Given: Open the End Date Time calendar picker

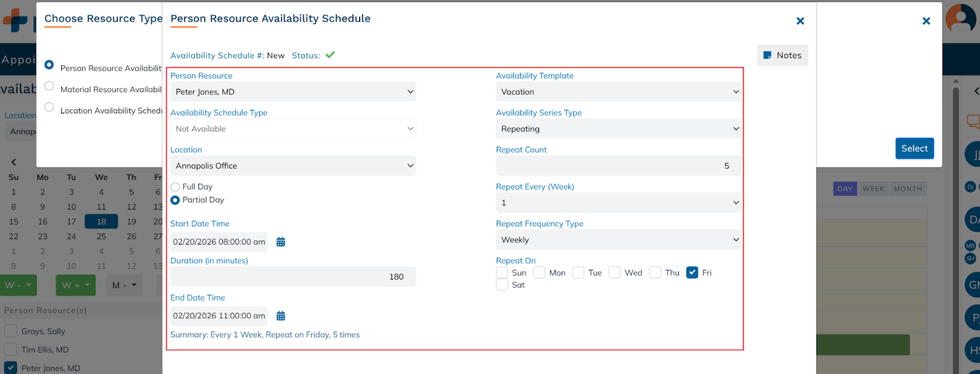Looking at the screenshot, I should (281, 316).
